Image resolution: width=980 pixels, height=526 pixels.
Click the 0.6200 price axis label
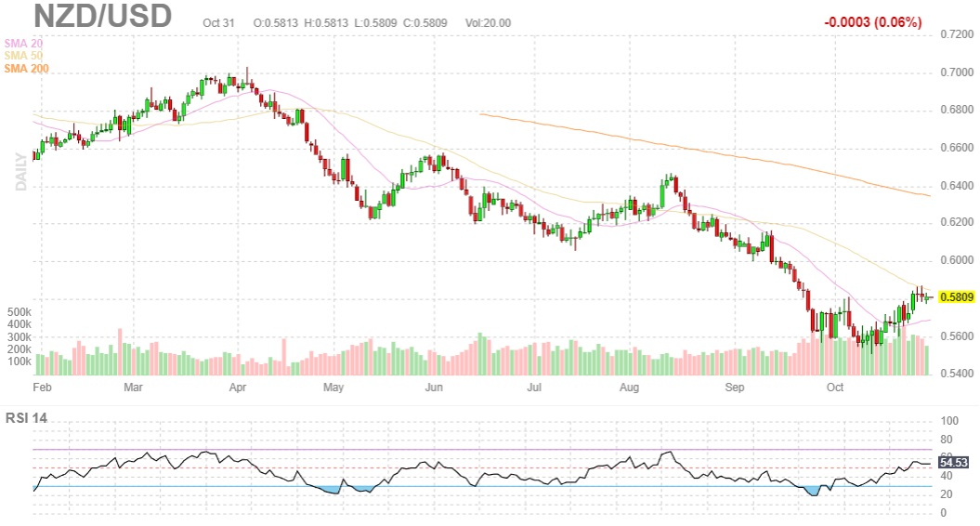coord(957,223)
